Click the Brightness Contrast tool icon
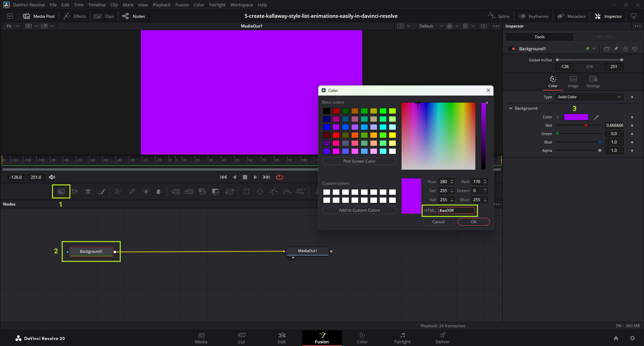The image size is (644, 346). pos(146,191)
